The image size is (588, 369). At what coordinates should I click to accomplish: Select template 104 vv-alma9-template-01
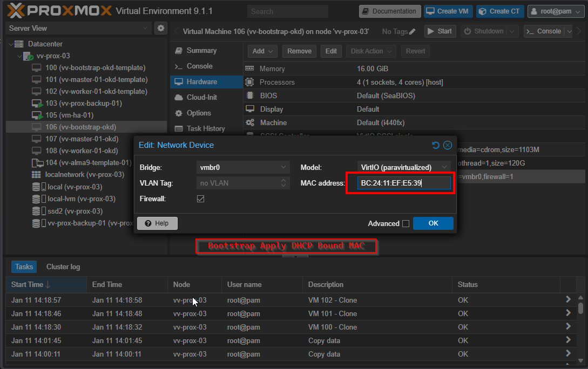tap(88, 162)
